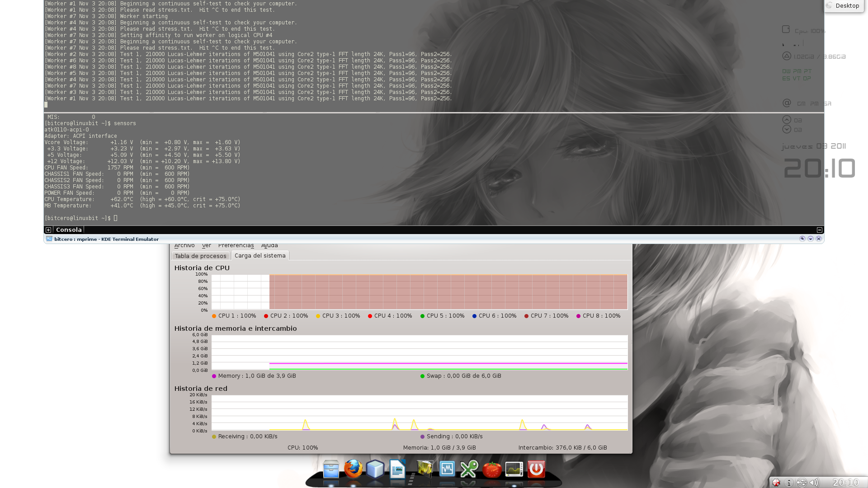Click 'Historia de memoria e intercambio' heading
Image resolution: width=868 pixels, height=488 pixels.
pos(236,328)
